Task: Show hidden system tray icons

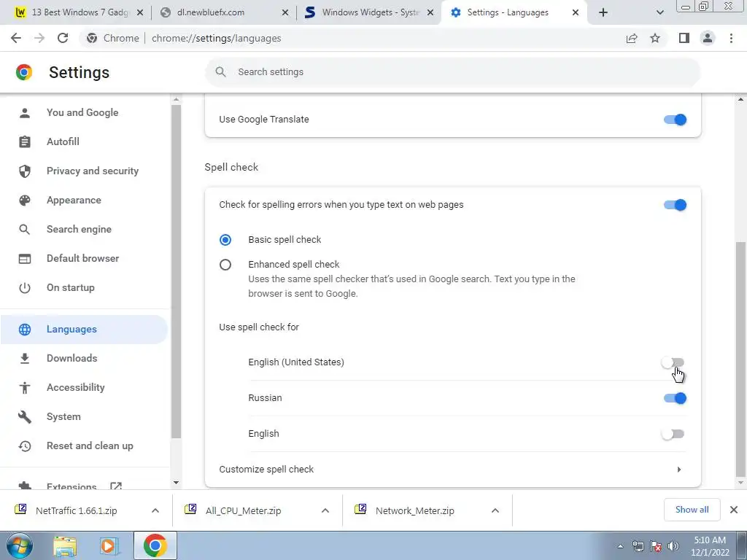Action: [620, 546]
